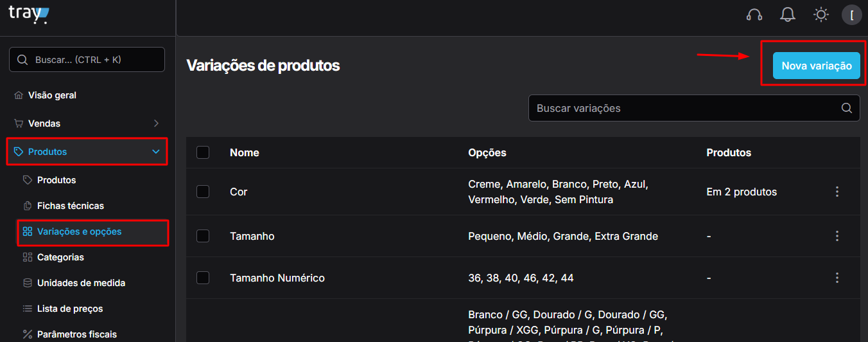Open the three-dot menu for Tamanho

837,236
